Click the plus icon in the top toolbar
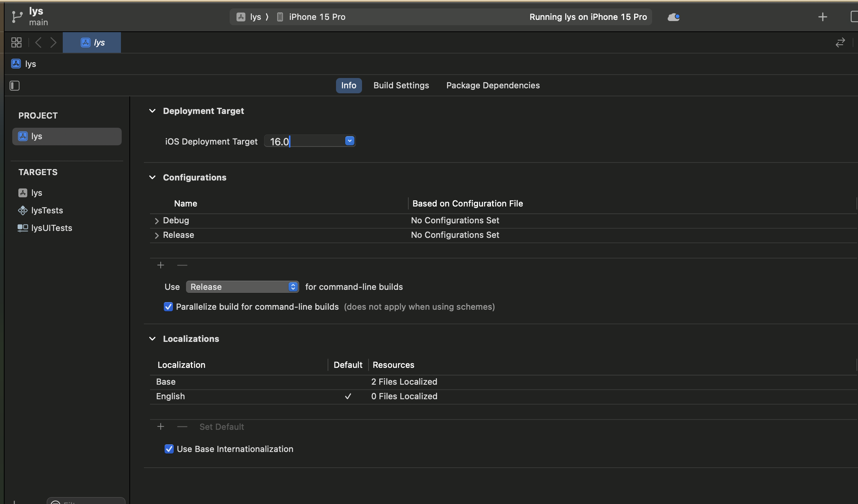Screen dimensions: 858x504 coord(822,17)
